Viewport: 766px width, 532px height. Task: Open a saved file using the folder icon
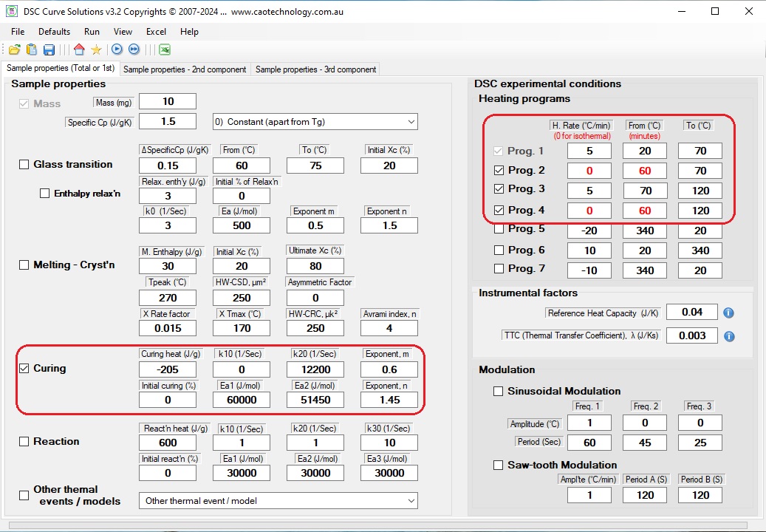(x=15, y=50)
